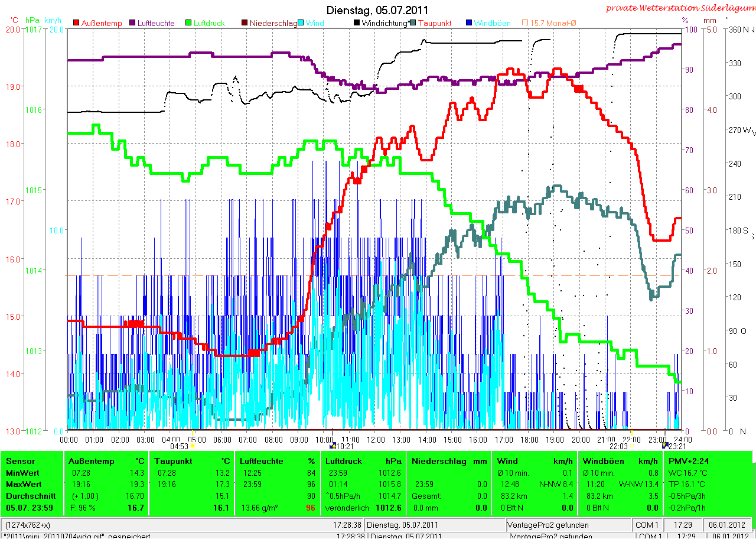756x539 pixels.
Task: Click the private Wetterstation Süderlügum header text
Action: click(680, 8)
